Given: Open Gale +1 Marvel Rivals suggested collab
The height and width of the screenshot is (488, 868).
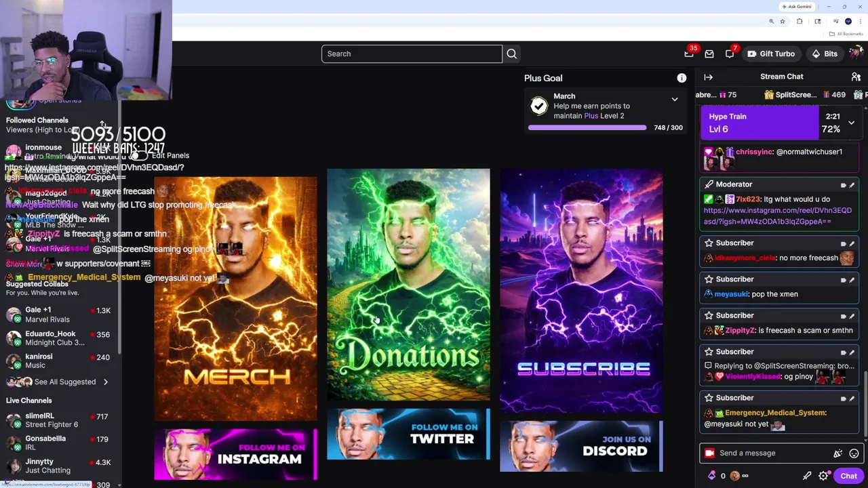Looking at the screenshot, I should (x=60, y=314).
